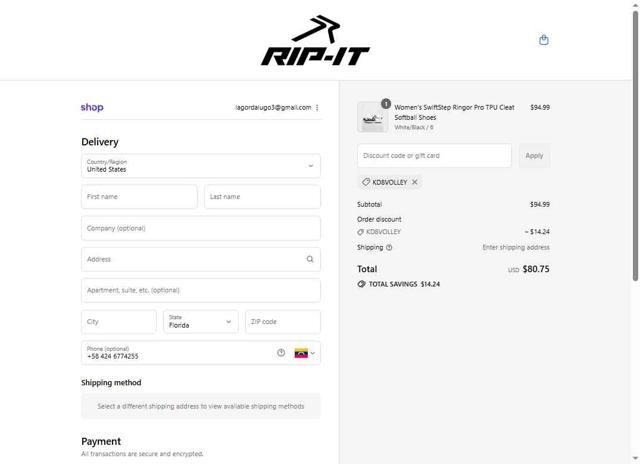Viewport: 640px width, 464px height.
Task: Focus the Discount code or gift card field
Action: pyautogui.click(x=434, y=155)
